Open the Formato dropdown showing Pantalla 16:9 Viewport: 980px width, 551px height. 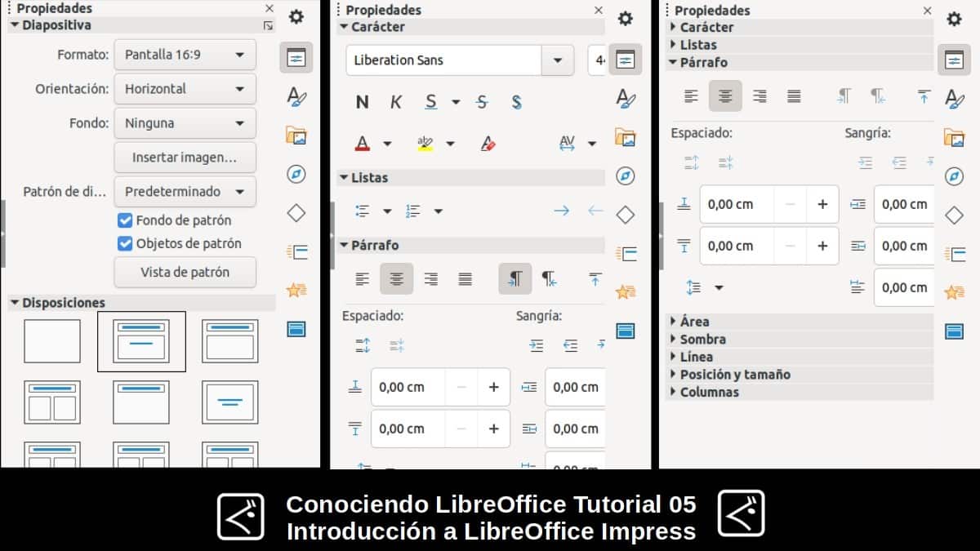[x=185, y=55]
